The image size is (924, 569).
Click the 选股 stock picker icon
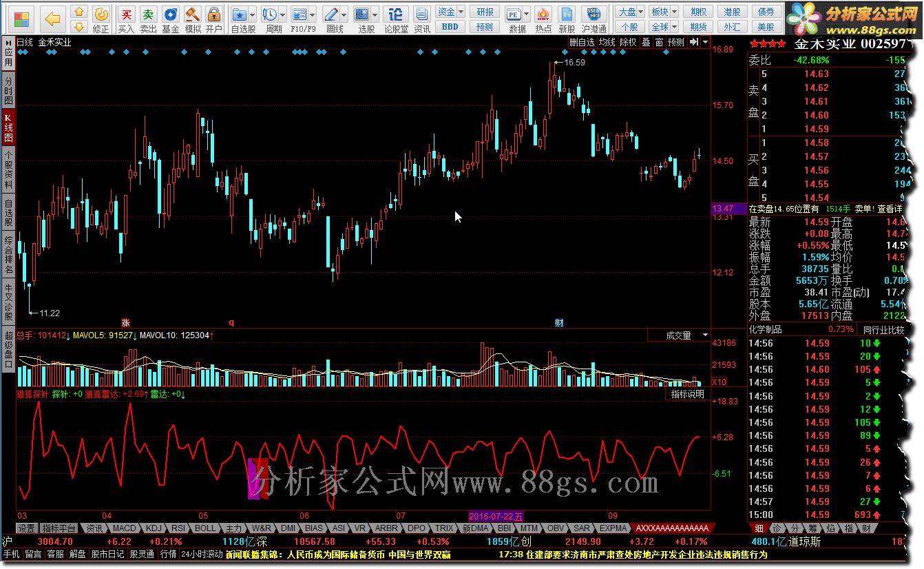coord(362,14)
